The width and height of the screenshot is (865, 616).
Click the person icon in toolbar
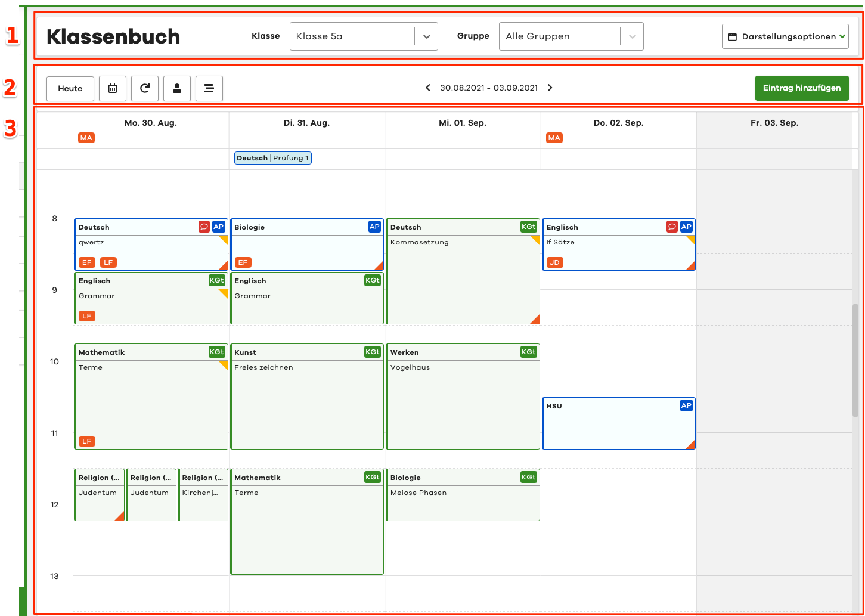[177, 88]
